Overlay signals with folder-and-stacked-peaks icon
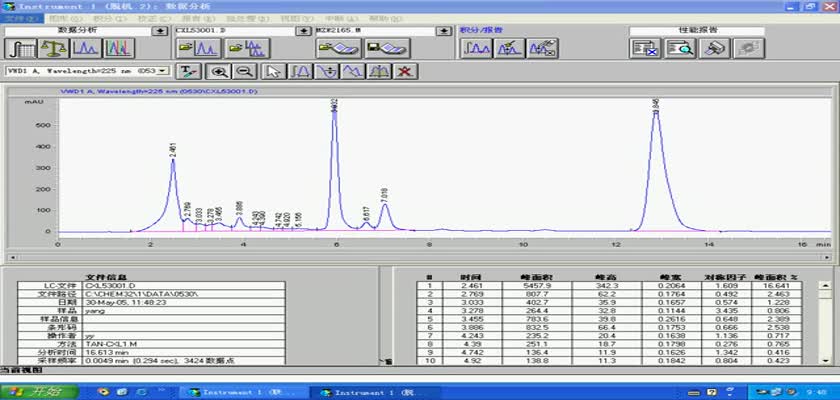This screenshot has height=400, width=840. tap(248, 49)
